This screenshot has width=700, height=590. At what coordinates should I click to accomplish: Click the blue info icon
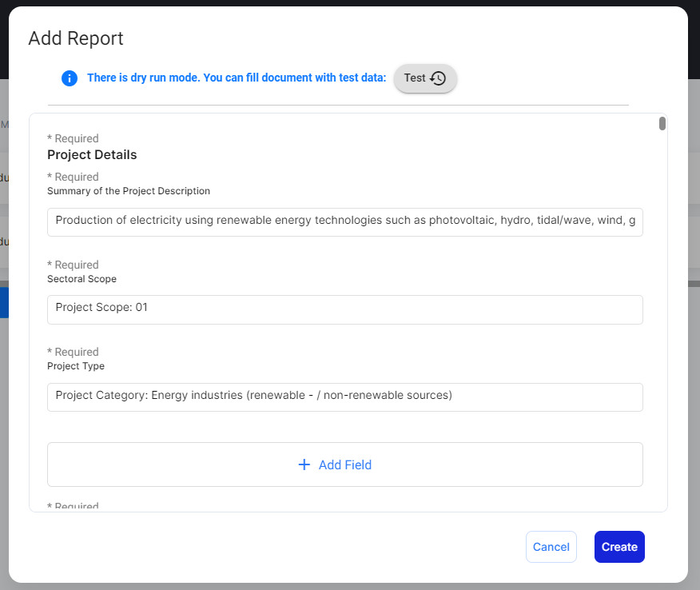70,78
